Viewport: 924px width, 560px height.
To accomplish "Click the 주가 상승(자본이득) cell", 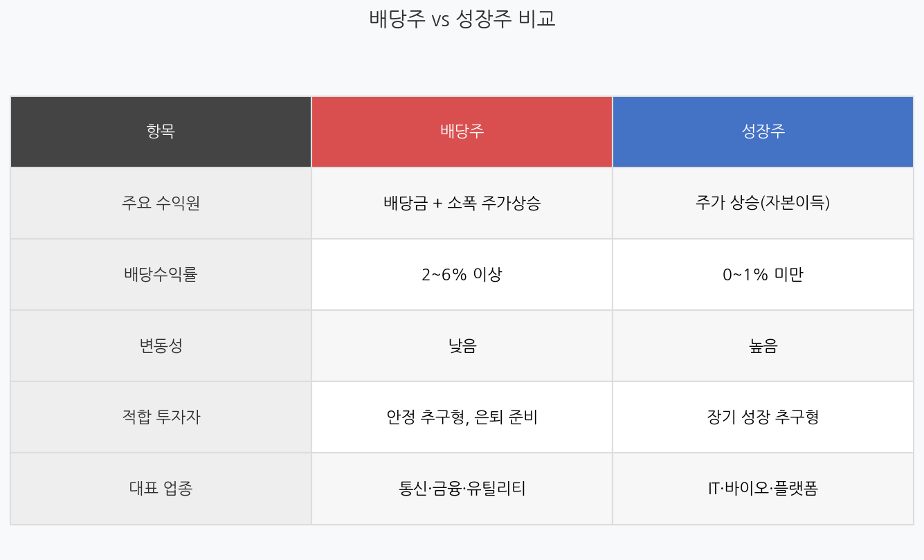I will click(763, 203).
